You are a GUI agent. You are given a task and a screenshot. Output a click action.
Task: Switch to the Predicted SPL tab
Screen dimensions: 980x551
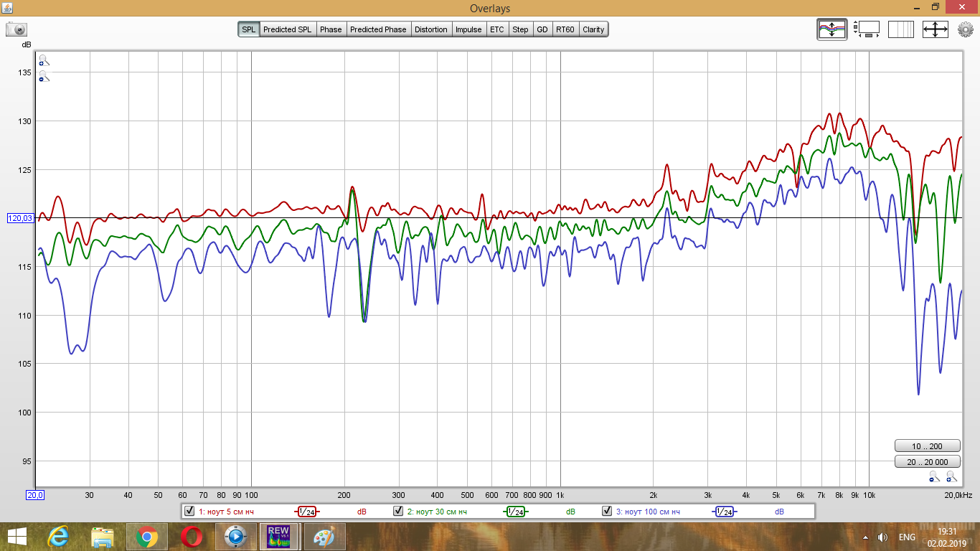click(288, 29)
